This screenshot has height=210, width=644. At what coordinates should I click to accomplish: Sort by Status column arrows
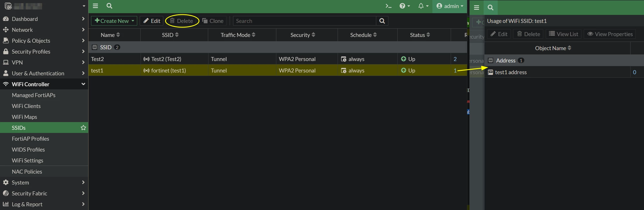(x=428, y=35)
